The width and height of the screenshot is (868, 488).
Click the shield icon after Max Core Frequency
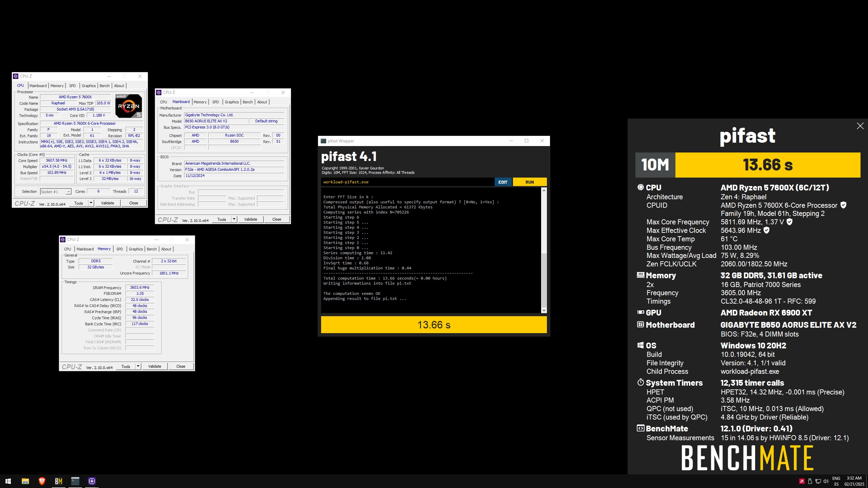click(789, 222)
